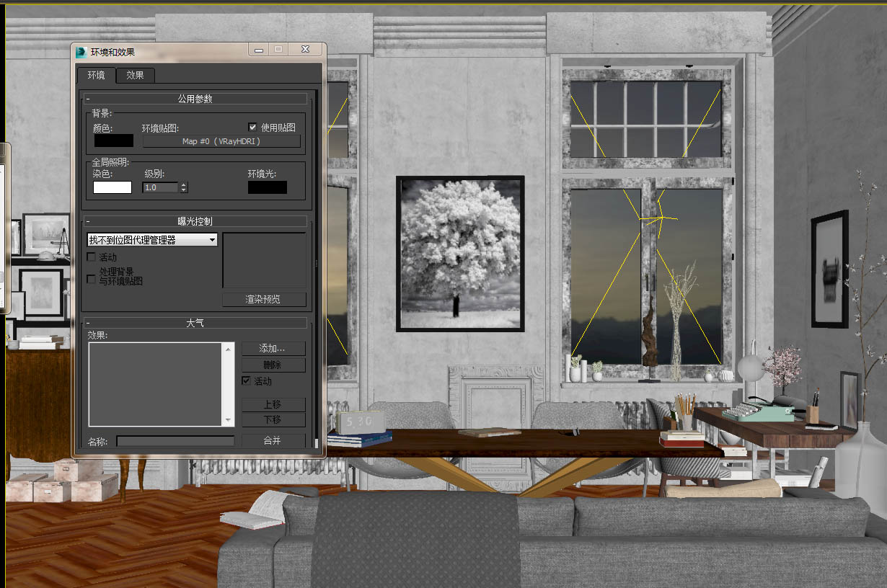Image resolution: width=887 pixels, height=588 pixels.
Task: Open the 找不到位图代理管理器 dropdown
Action: point(152,240)
